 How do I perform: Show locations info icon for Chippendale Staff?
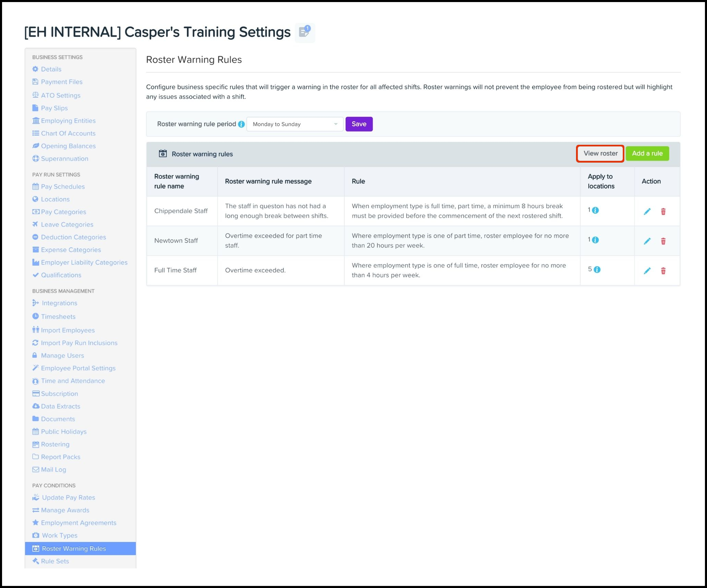pos(596,210)
